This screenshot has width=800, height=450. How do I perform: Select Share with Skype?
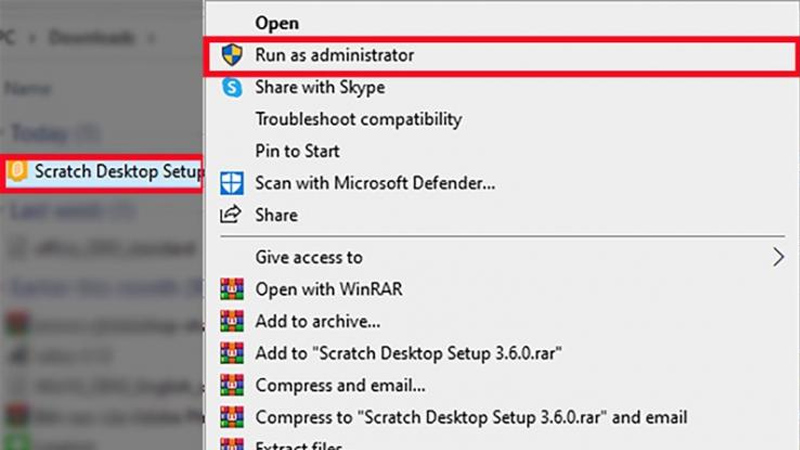[x=320, y=87]
